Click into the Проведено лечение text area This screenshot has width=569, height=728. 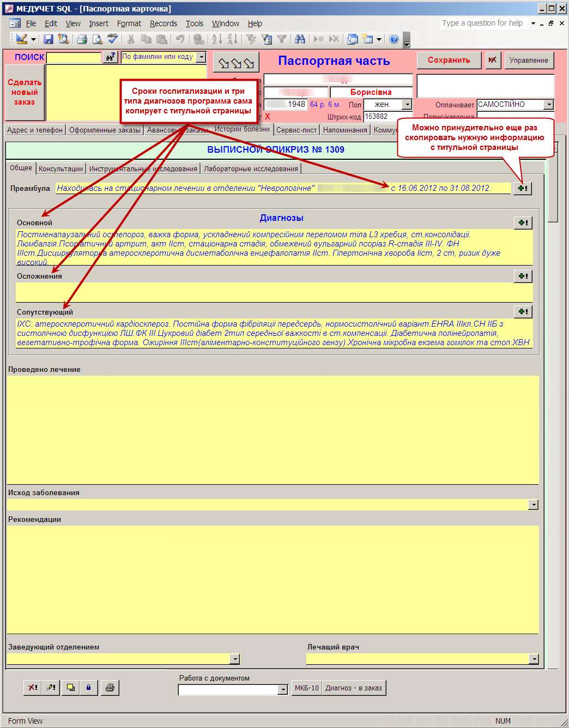click(273, 430)
